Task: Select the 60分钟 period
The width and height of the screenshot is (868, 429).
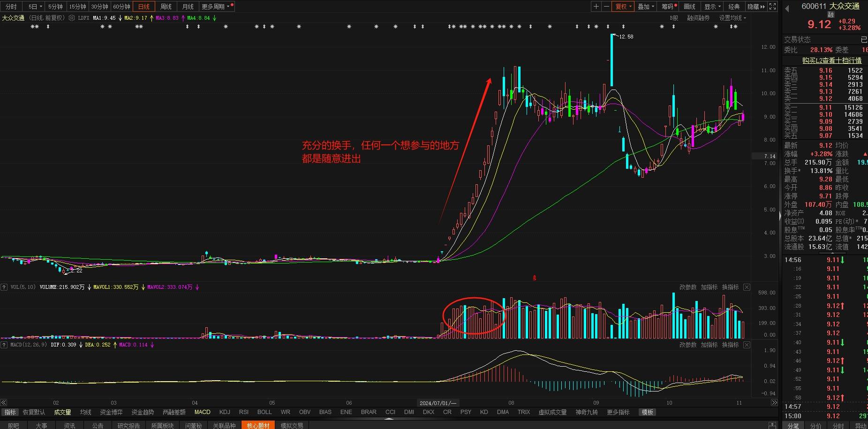Action: pos(121,7)
